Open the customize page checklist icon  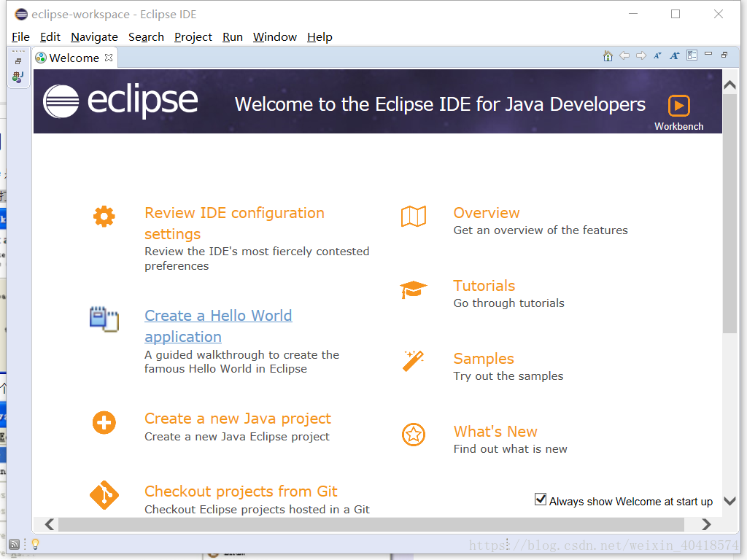coord(692,55)
